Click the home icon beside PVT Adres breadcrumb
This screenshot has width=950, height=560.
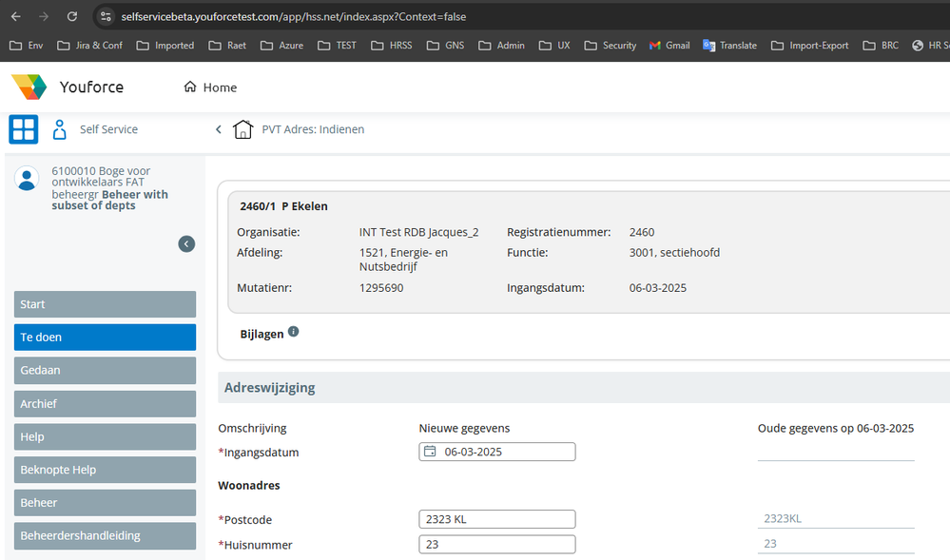pos(242,128)
